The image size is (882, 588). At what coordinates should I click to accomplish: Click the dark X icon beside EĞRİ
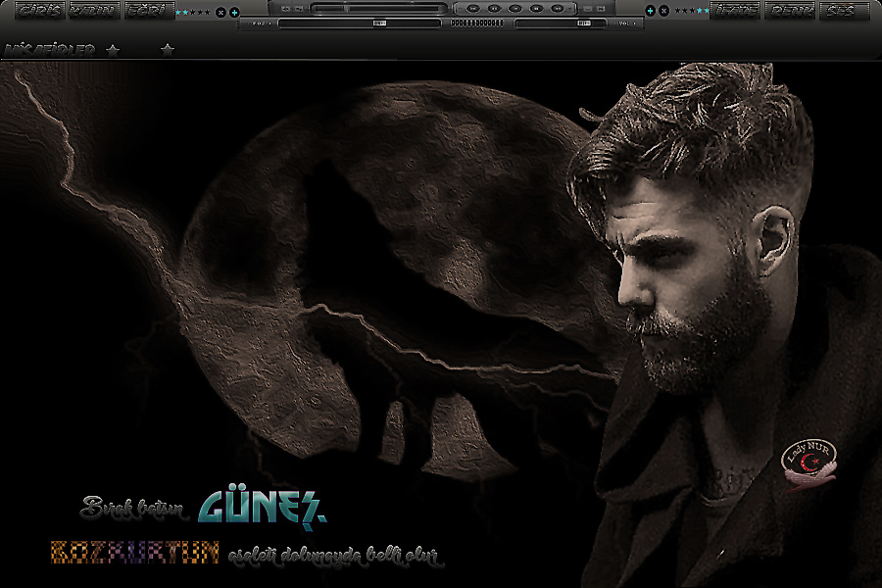click(x=220, y=12)
